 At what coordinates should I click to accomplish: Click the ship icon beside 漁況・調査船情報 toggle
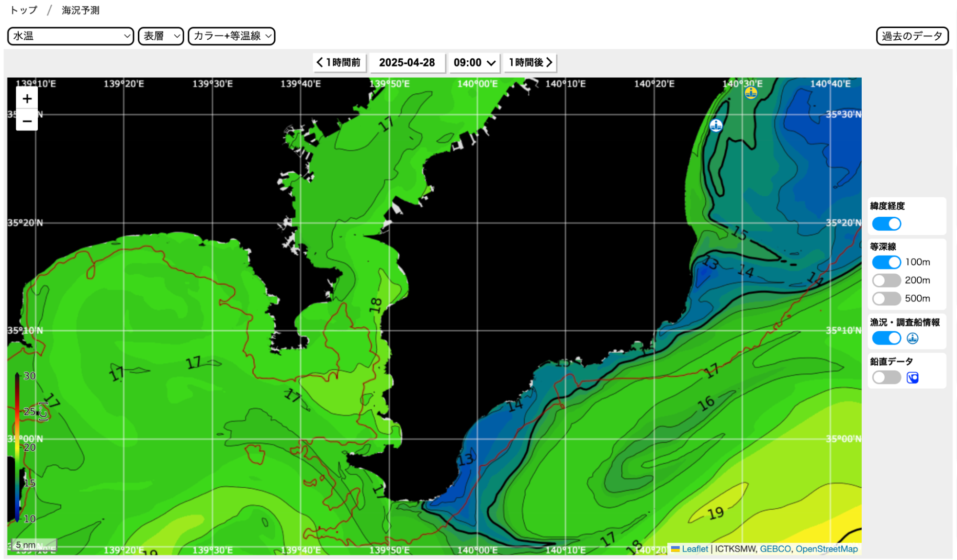tap(912, 338)
